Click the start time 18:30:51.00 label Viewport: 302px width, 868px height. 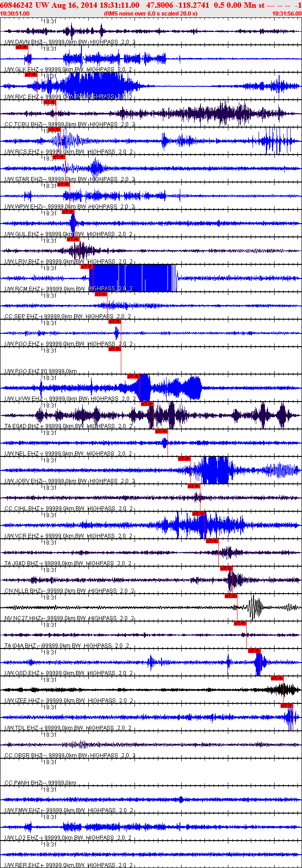15,14
